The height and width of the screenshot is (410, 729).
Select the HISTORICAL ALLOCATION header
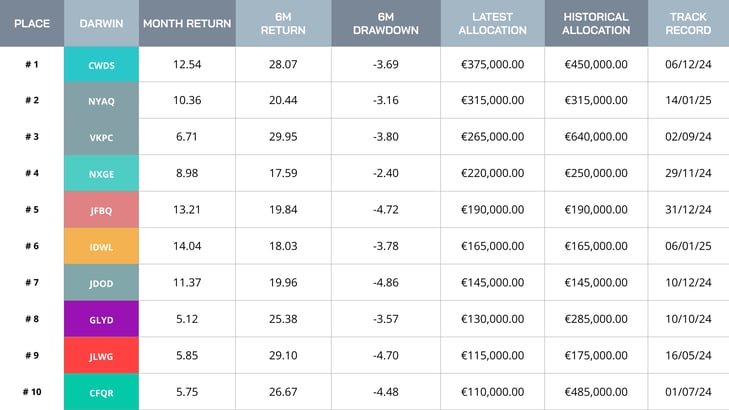coord(596,23)
